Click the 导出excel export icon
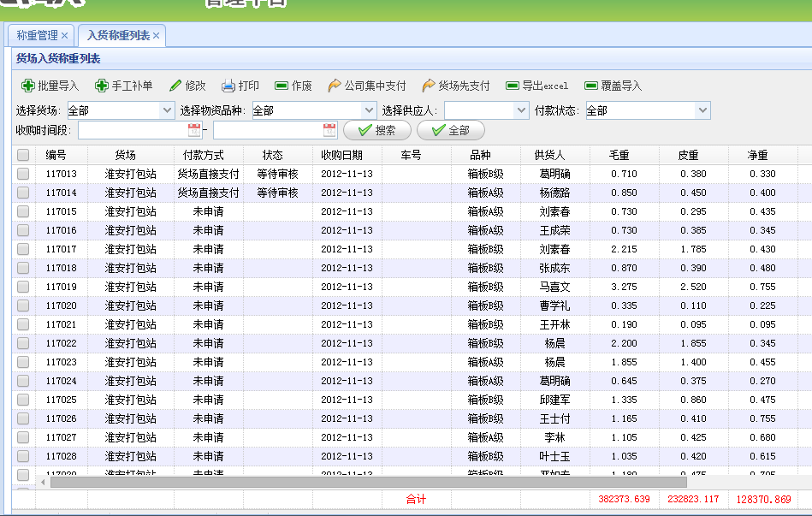 click(x=513, y=86)
